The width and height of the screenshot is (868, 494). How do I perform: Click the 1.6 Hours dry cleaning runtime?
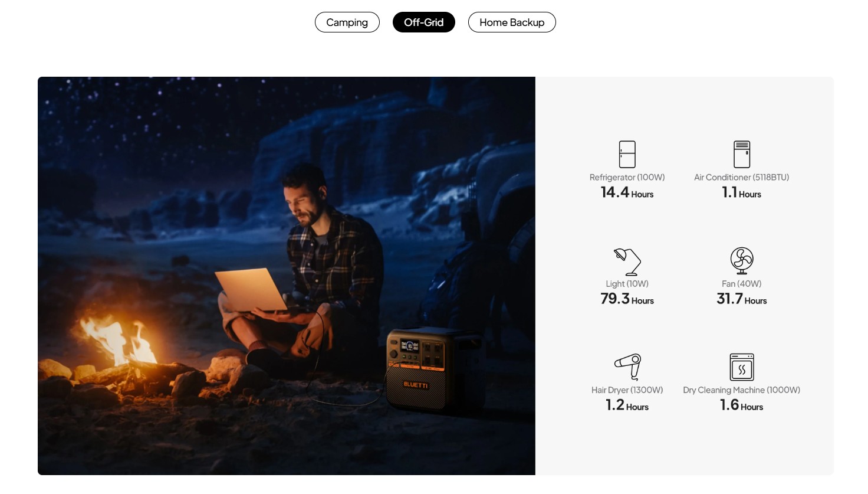[x=741, y=405]
